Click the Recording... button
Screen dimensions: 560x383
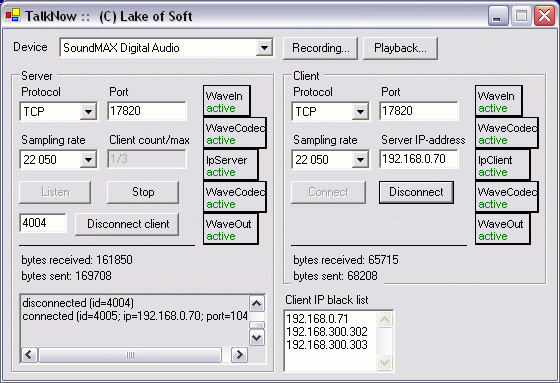click(x=320, y=48)
